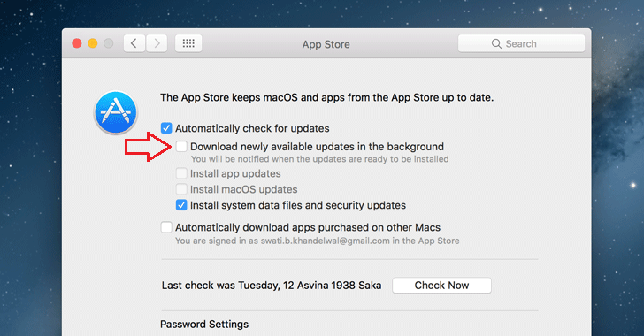Minimize window with the yellow button
This screenshot has height=336, width=644.
click(93, 43)
